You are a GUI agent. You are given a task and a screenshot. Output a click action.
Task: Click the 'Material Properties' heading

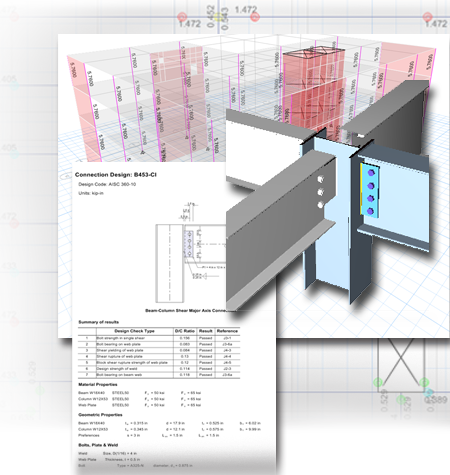tap(98, 384)
